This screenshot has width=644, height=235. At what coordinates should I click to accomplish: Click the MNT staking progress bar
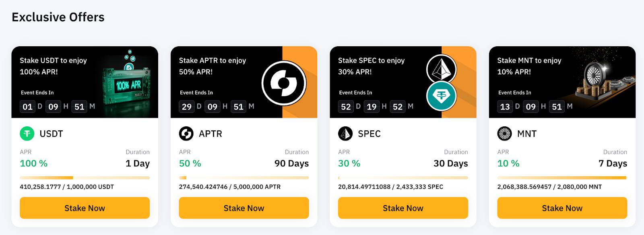(x=562, y=177)
